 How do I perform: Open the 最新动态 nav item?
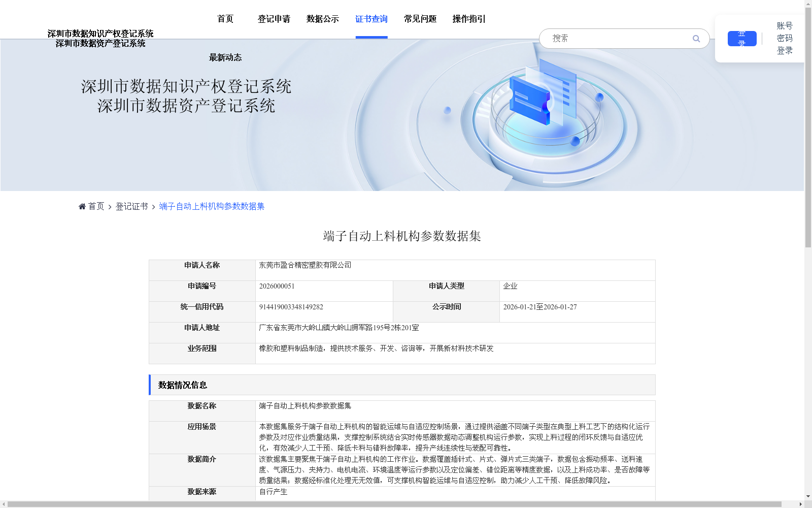pyautogui.click(x=225, y=57)
